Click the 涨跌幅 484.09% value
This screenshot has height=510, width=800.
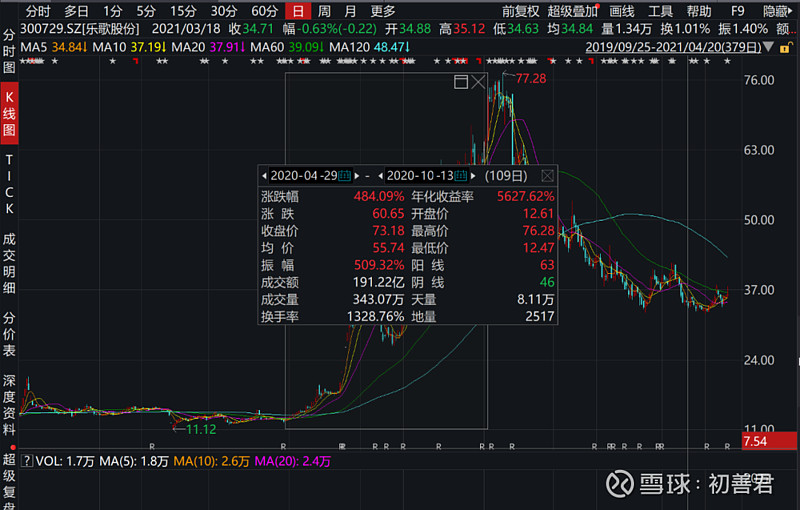(379, 197)
